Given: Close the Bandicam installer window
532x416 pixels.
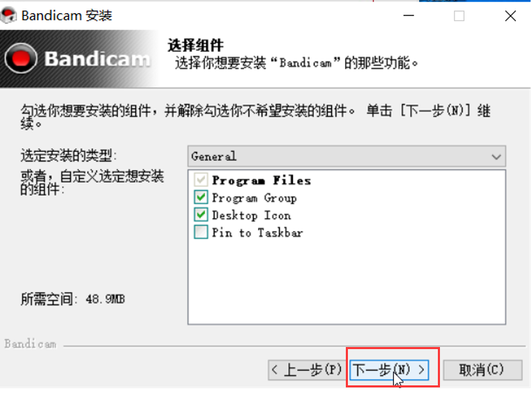Looking at the screenshot, I should [510, 15].
